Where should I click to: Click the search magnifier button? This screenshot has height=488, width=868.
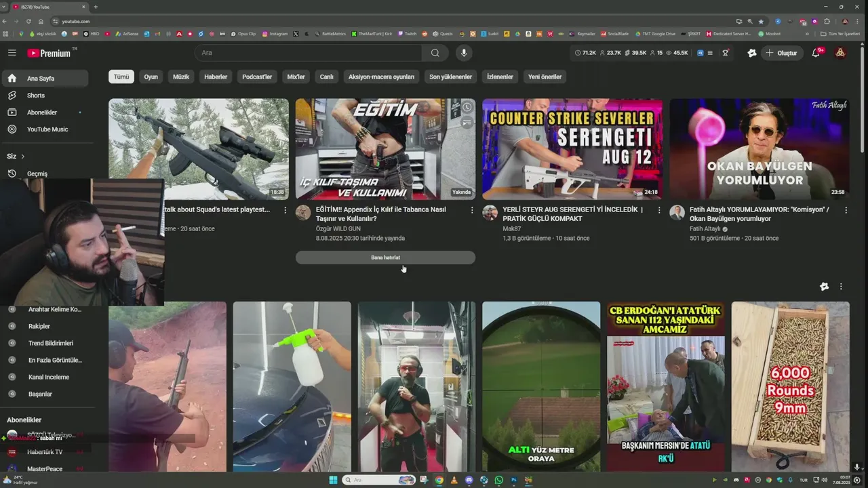[435, 53]
